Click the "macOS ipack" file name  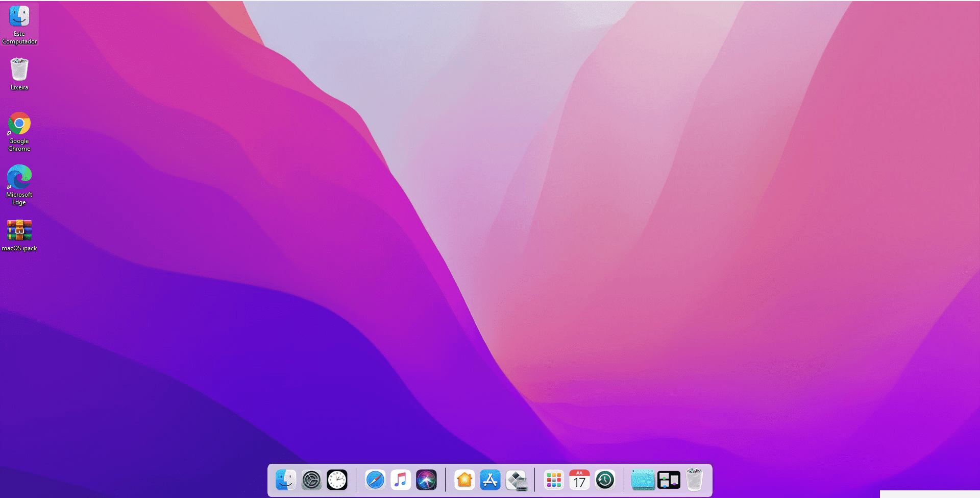19,248
